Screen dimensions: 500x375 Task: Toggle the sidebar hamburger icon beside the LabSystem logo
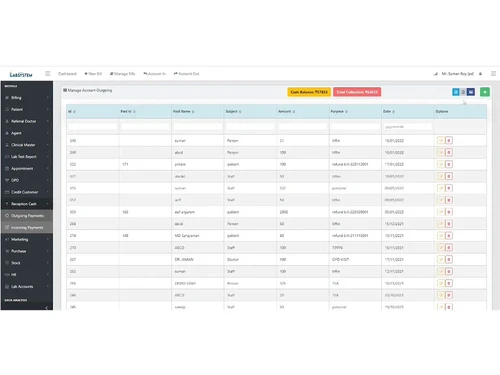tap(48, 73)
